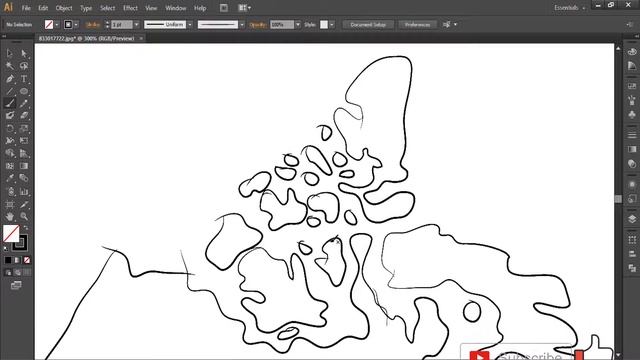The image size is (640, 360).
Task: Select the Pen tool
Action: pos(9,78)
